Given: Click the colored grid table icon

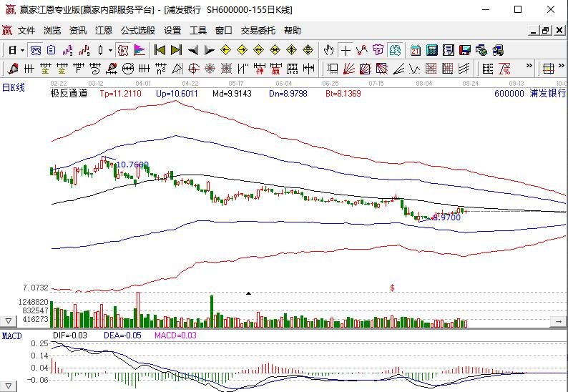Looking at the screenshot, I should (549, 69).
